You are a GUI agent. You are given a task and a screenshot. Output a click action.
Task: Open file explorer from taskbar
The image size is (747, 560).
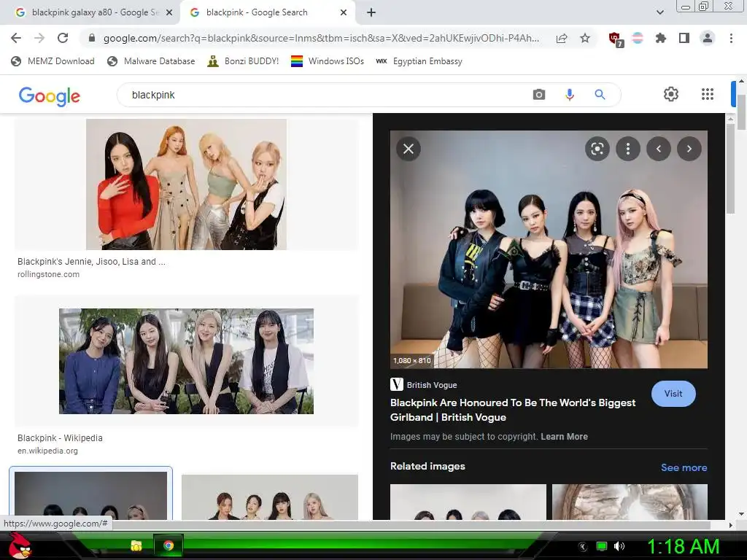136,545
